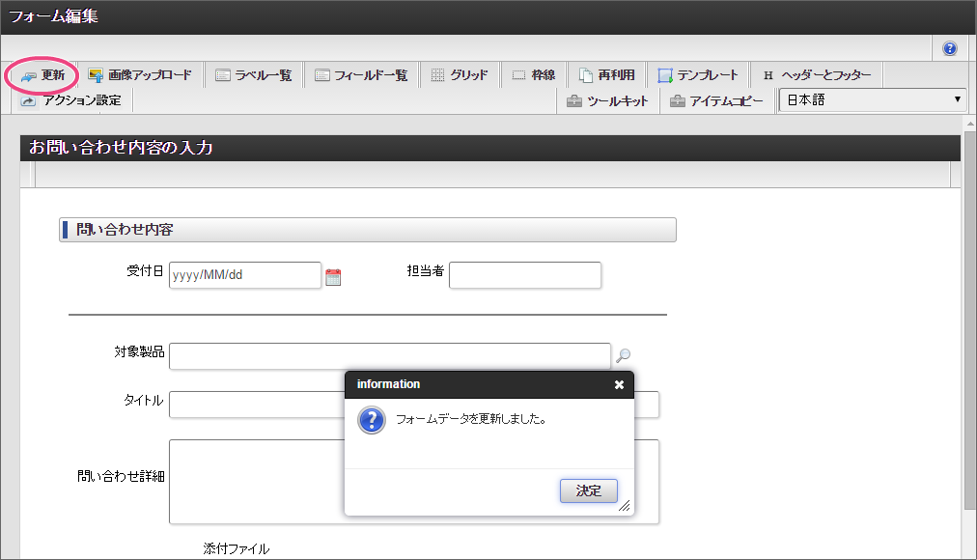Open フィールド一覧 field list
The height and width of the screenshot is (560, 977).
click(x=361, y=75)
